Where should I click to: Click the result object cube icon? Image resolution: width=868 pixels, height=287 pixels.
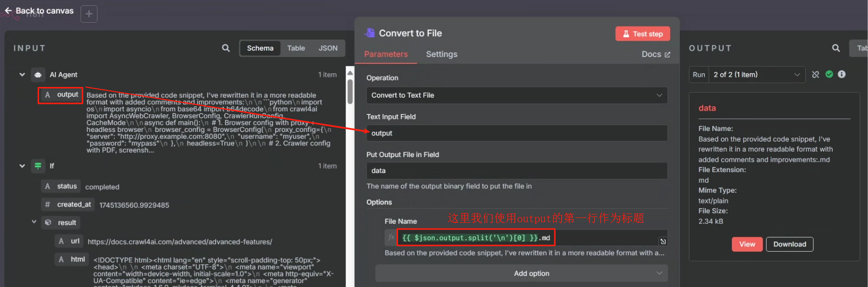(48, 222)
